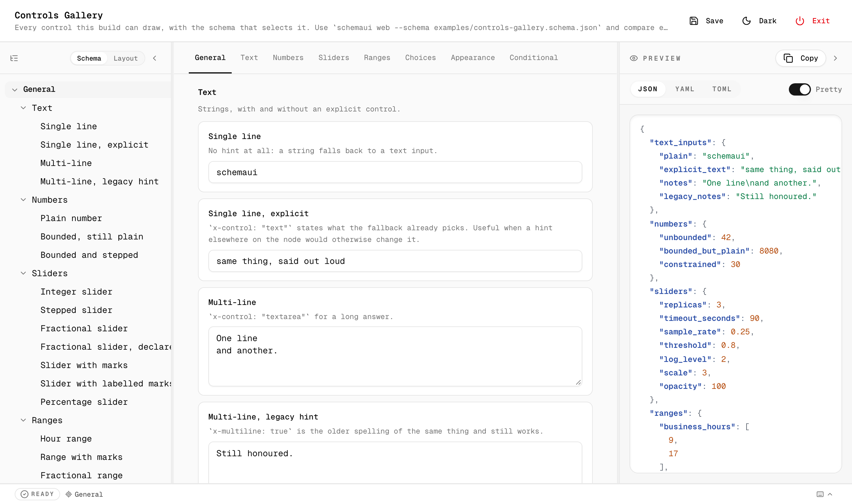The height and width of the screenshot is (504, 852).
Task: Click the General breadcrumb in status bar
Action: 88,494
